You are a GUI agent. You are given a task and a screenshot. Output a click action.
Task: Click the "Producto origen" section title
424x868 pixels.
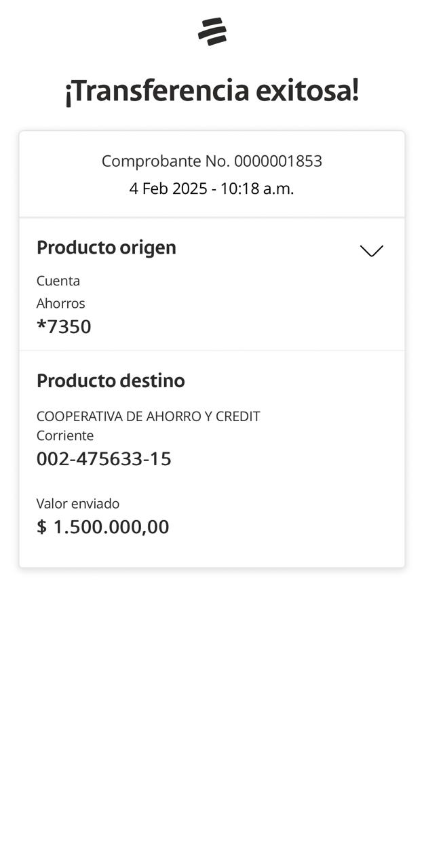click(107, 248)
